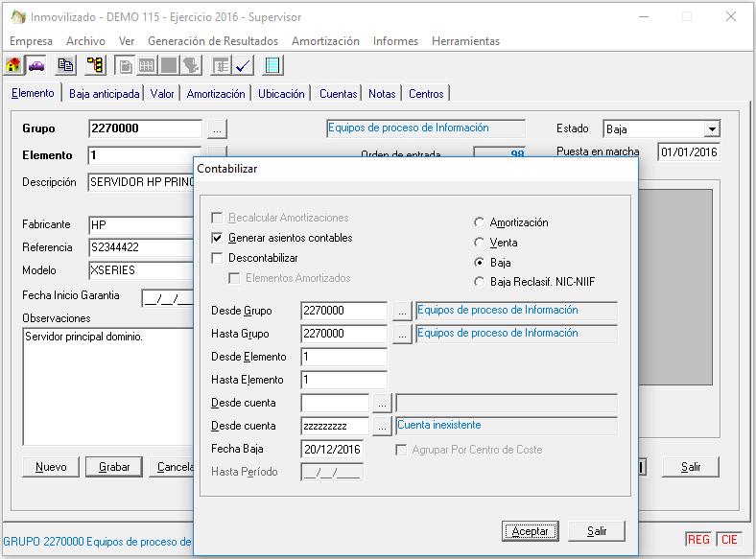Click the blue checkmark toolbar icon
756x559 pixels.
point(243,65)
